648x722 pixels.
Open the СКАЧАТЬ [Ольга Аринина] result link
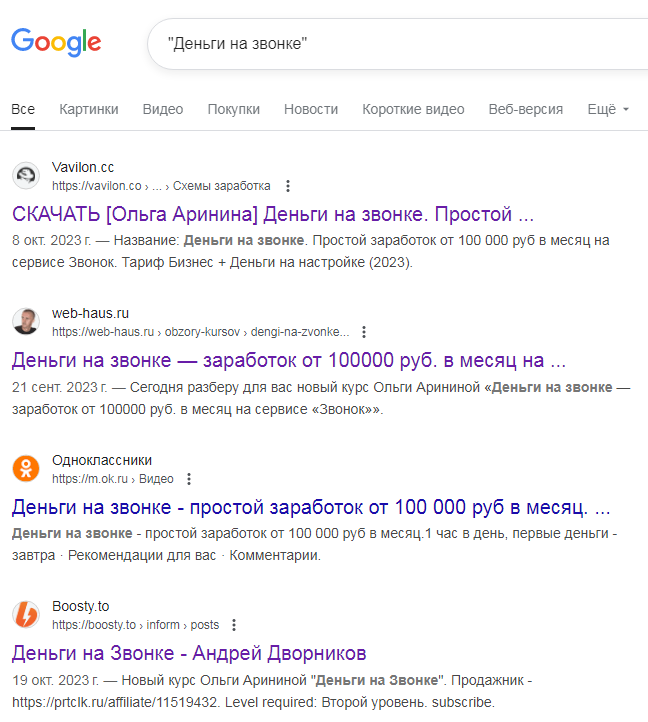pyautogui.click(x=273, y=214)
